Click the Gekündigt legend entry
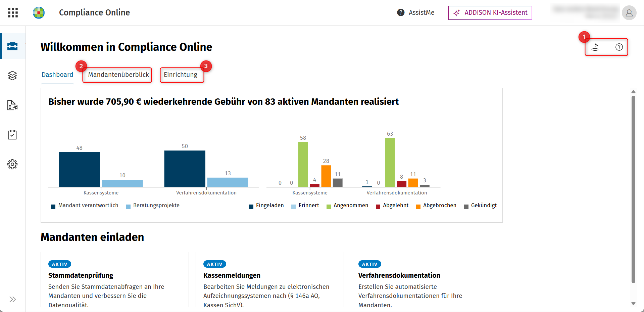 click(480, 206)
